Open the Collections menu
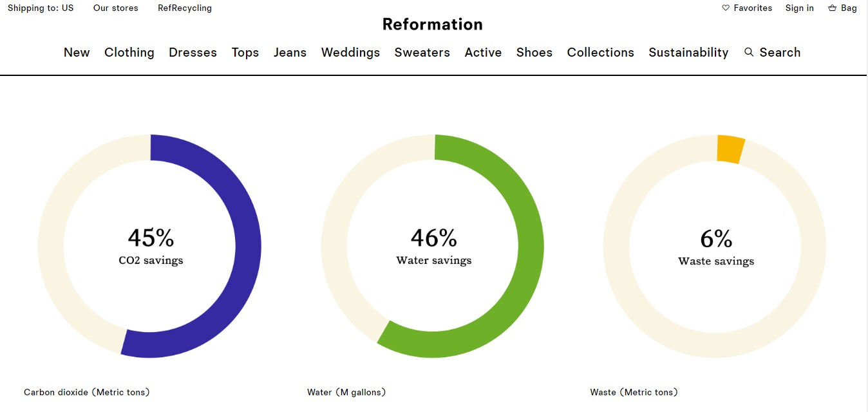Image resolution: width=868 pixels, height=412 pixels. coord(600,53)
